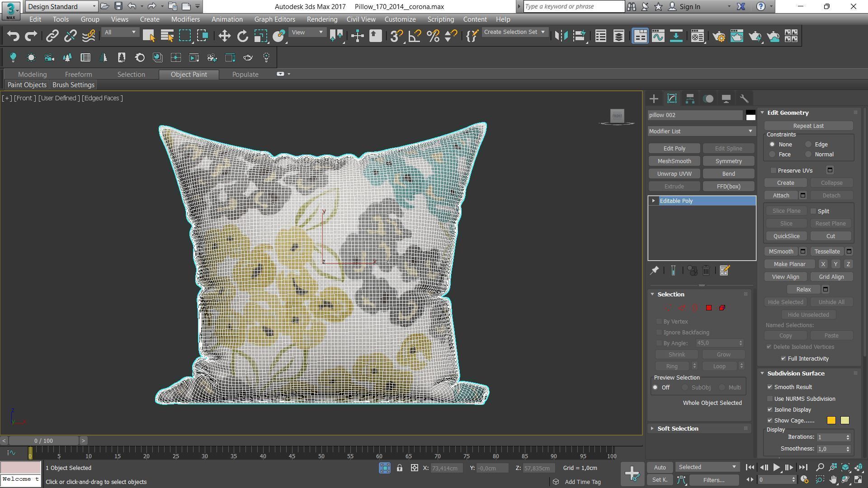This screenshot has width=868, height=488.
Task: Click the Redo arrow in main toolbar
Action: pos(31,36)
